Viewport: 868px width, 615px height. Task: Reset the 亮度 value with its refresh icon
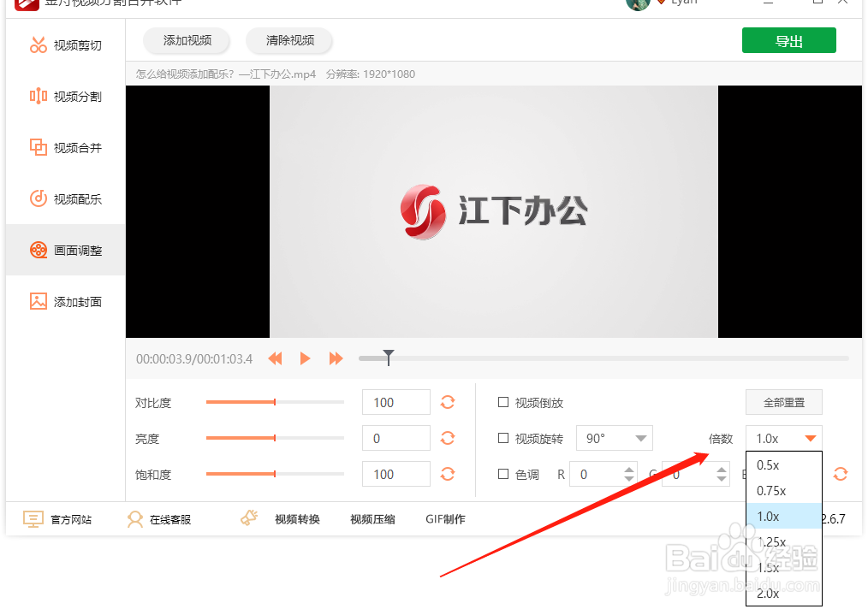pyautogui.click(x=448, y=438)
